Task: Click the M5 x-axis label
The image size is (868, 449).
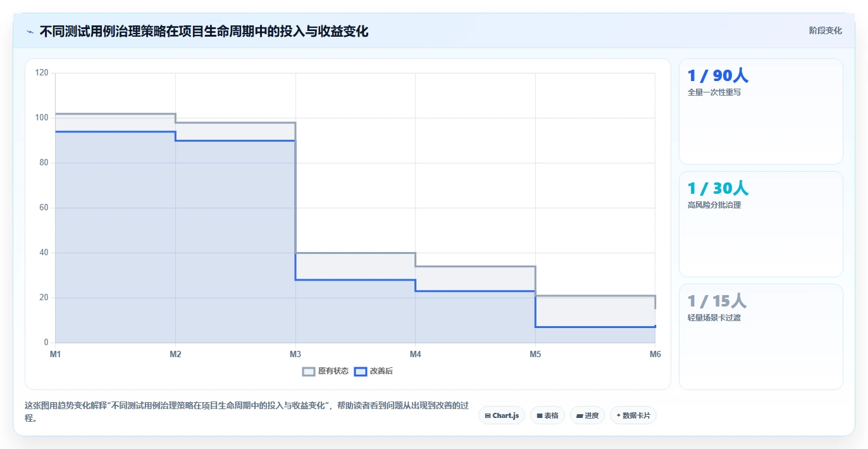Action: [x=535, y=354]
